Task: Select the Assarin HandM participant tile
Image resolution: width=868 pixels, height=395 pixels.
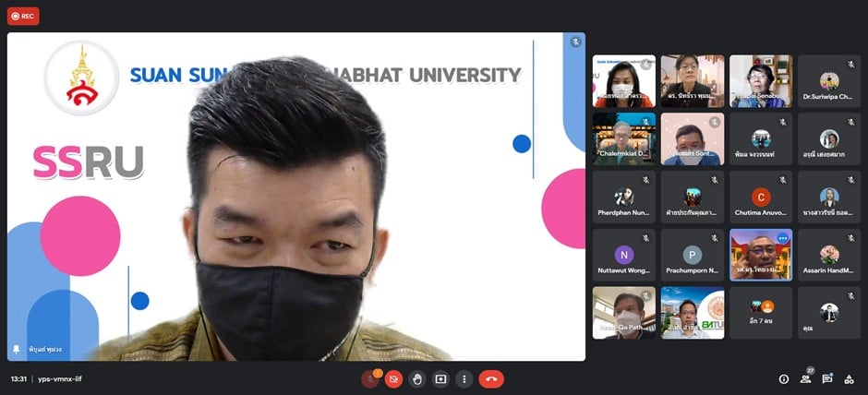Action: pos(829,255)
